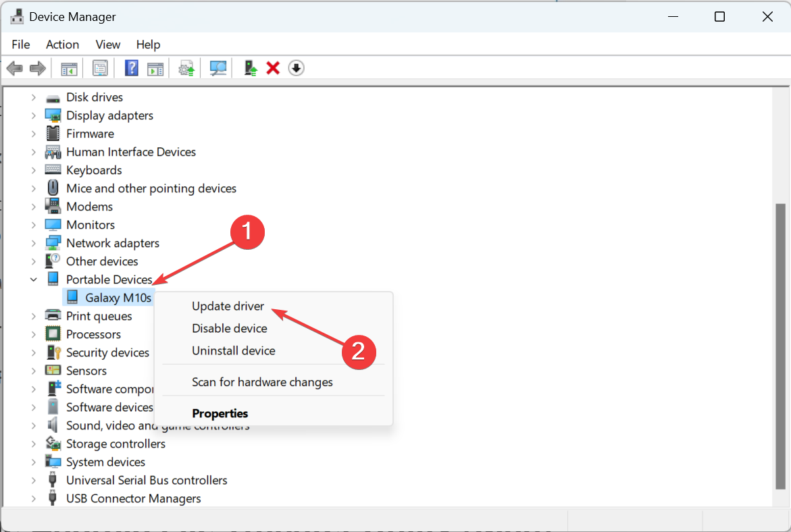Click the Monitors icon
The height and width of the screenshot is (532, 791).
coord(53,224)
